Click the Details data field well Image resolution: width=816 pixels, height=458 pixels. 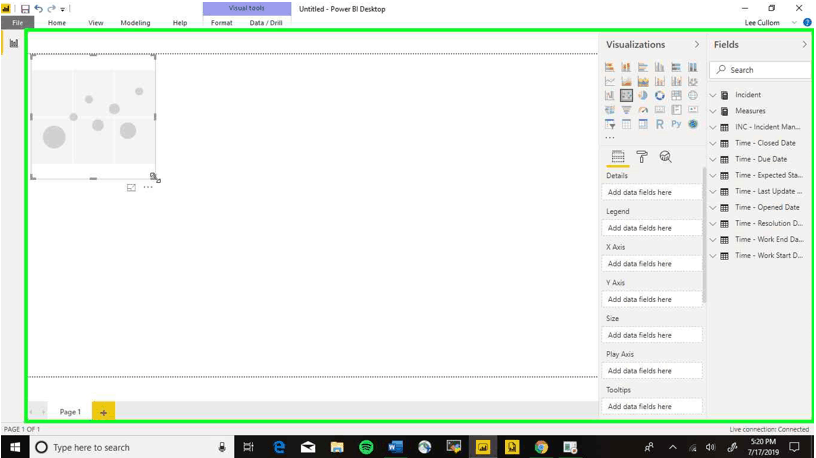(x=652, y=192)
